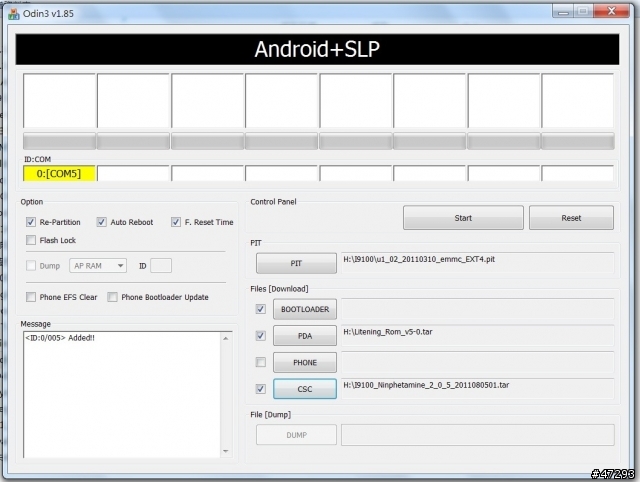The height and width of the screenshot is (482, 640).
Task: Uncheck the BOOTLOADER file checkbox
Action: coord(260,309)
